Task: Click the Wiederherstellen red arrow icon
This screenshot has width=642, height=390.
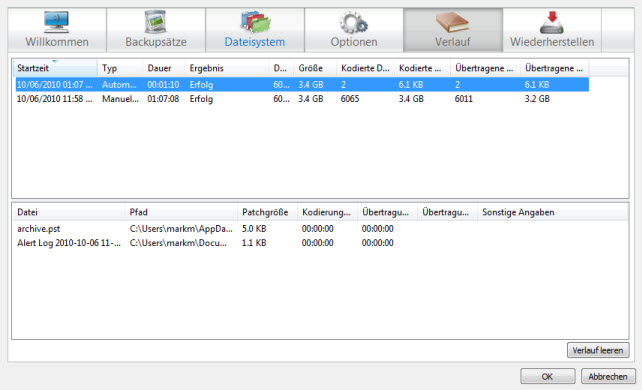Action: pyautogui.click(x=552, y=23)
